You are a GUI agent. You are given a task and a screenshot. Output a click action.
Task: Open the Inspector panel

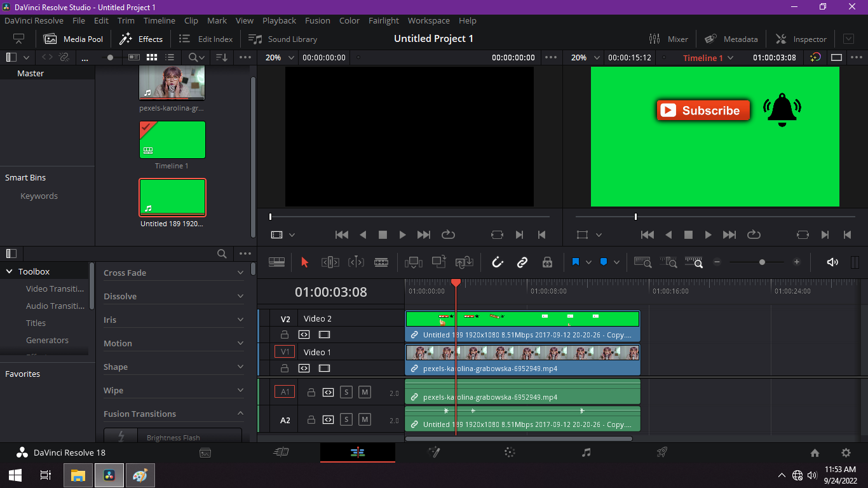tap(801, 39)
